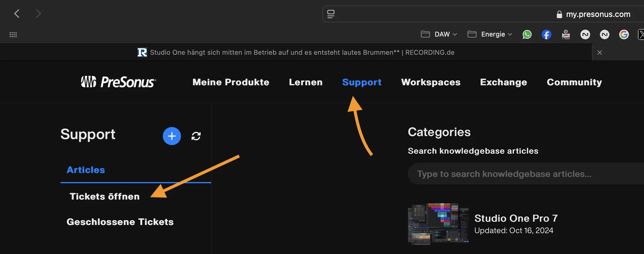The image size is (644, 254).
Task: Switch to the Studio One RECORDING.de tab
Action: click(296, 53)
